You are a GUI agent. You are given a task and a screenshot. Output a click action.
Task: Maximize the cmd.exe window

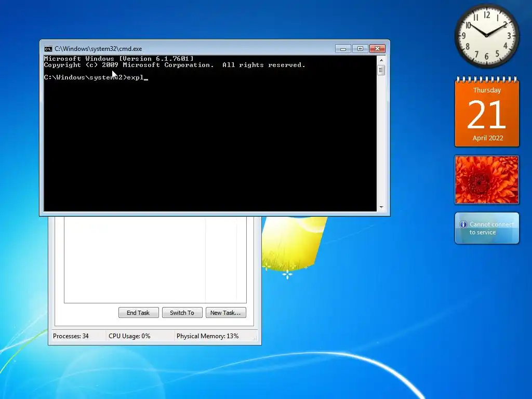[360, 49]
